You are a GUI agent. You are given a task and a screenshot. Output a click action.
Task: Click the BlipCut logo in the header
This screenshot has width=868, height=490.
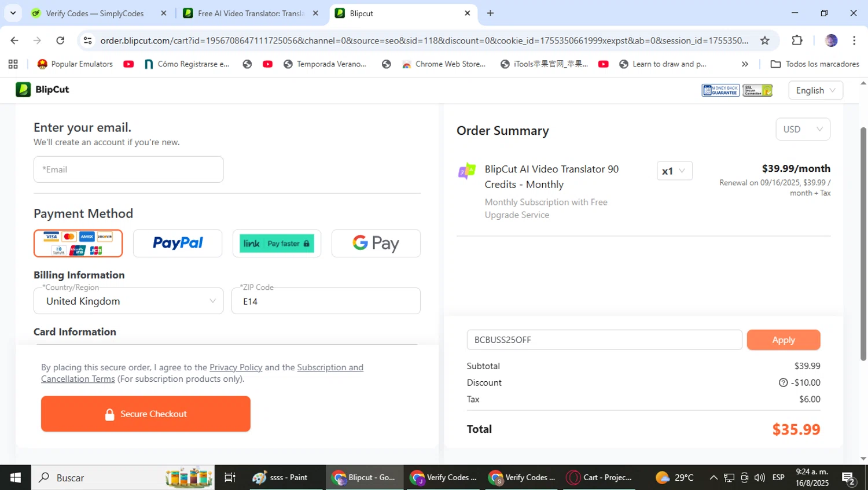(x=42, y=90)
